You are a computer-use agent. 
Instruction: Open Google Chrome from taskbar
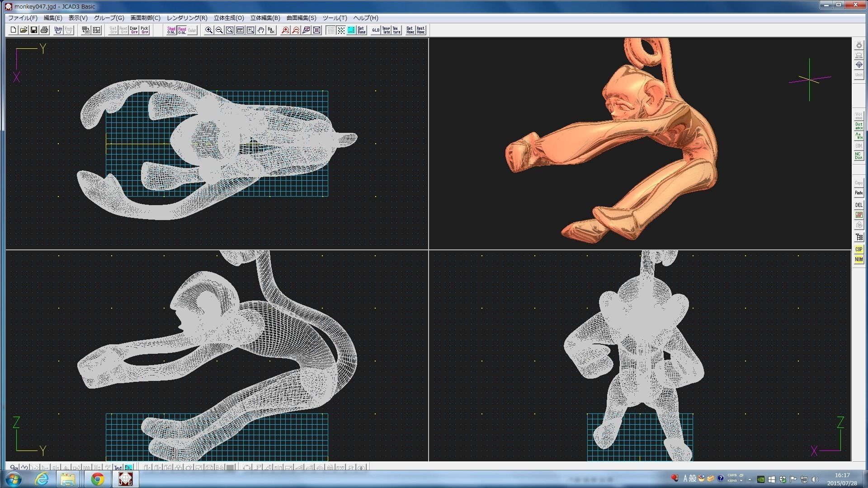(x=97, y=479)
